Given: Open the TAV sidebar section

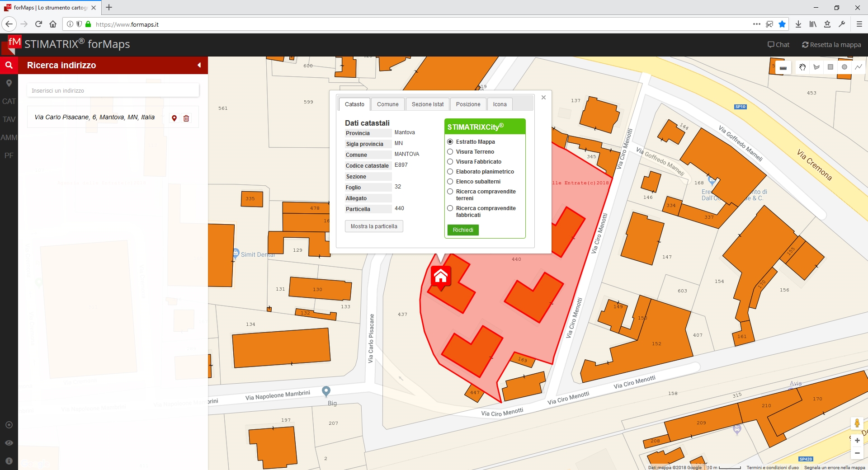Looking at the screenshot, I should pyautogui.click(x=9, y=119).
